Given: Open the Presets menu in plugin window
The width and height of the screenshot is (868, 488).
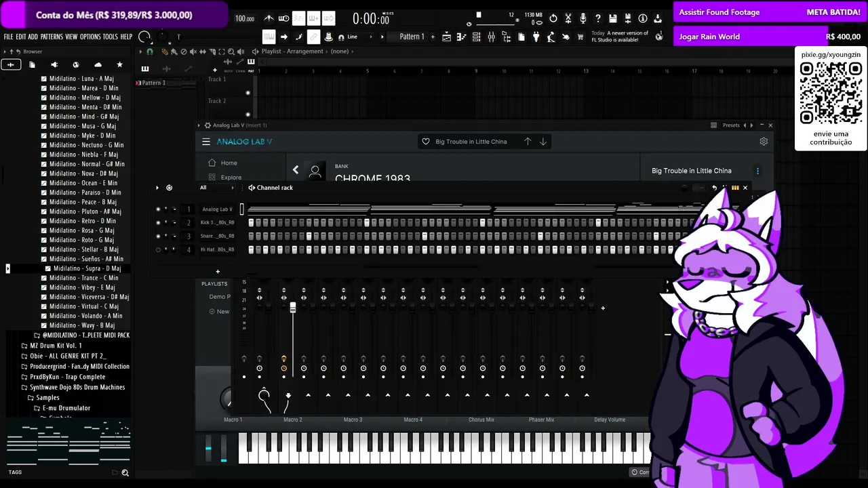Looking at the screenshot, I should click(x=731, y=125).
